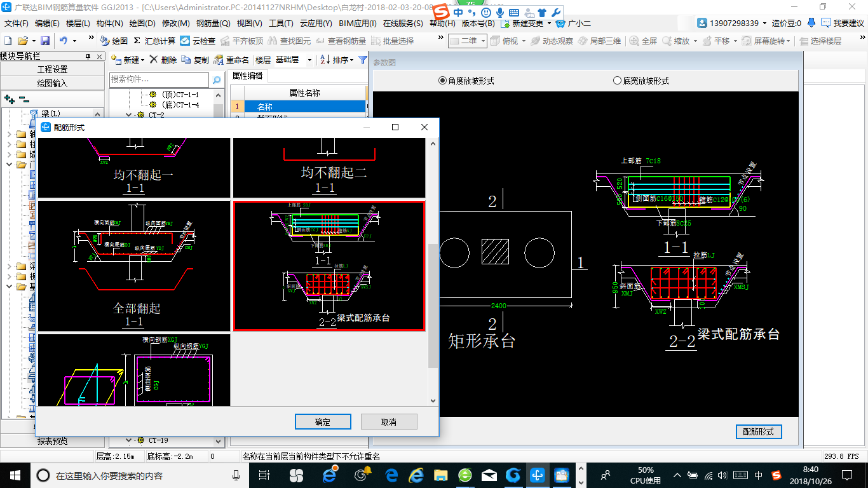The height and width of the screenshot is (488, 868).
Task: Click the blue notification bell icon
Action: (811, 23)
